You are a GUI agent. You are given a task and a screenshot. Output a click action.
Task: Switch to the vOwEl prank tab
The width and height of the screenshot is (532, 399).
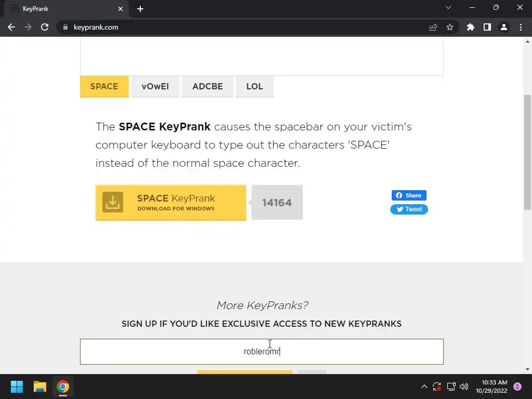[155, 87]
